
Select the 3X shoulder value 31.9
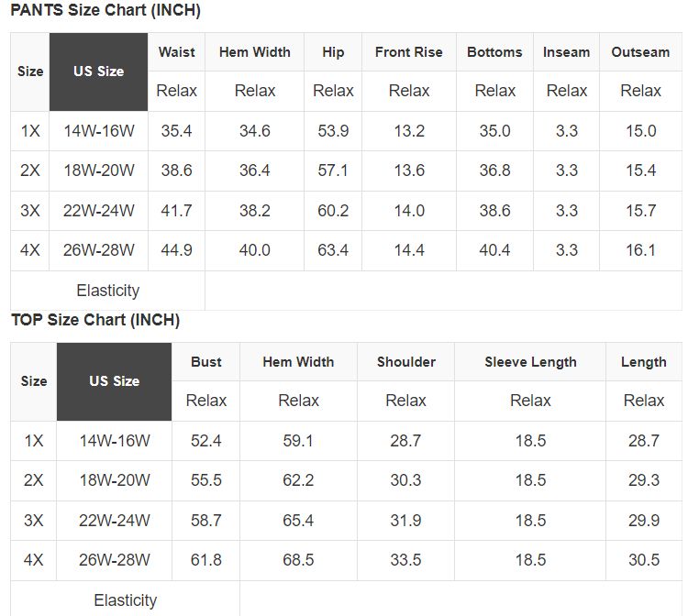point(406,521)
